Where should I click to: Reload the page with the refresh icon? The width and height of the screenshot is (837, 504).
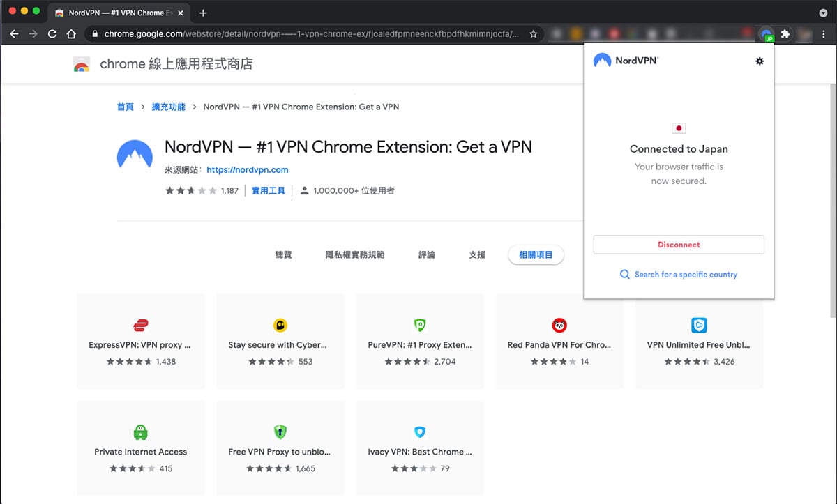(52, 33)
